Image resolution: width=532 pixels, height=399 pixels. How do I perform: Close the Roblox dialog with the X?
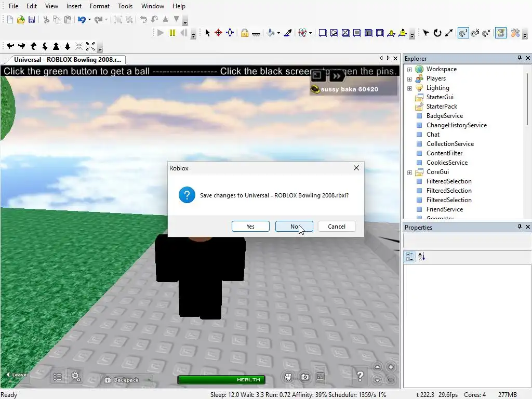coord(356,168)
